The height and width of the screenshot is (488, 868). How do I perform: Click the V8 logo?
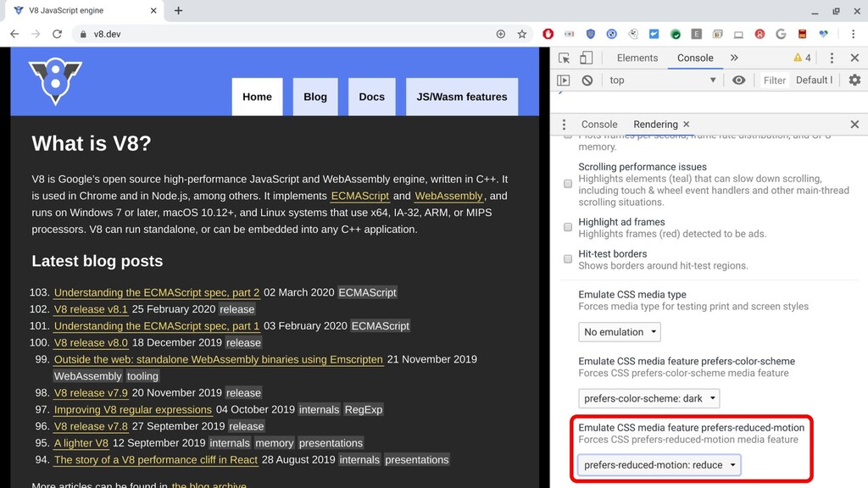coord(55,81)
